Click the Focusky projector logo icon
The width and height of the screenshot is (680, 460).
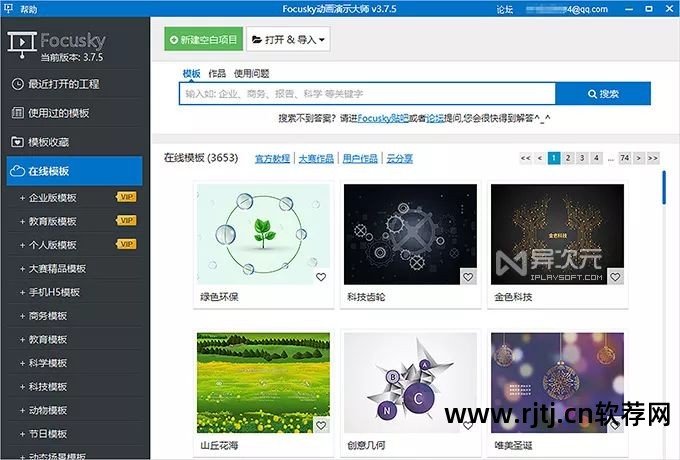coord(22,45)
